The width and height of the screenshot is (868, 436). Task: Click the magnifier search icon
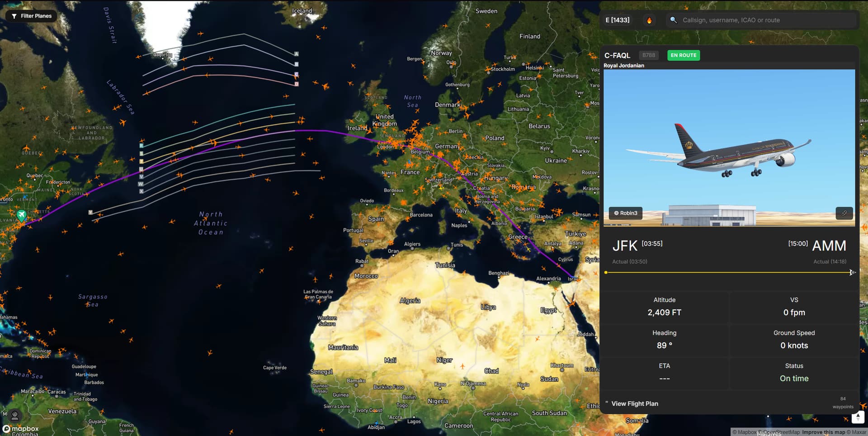[674, 20]
